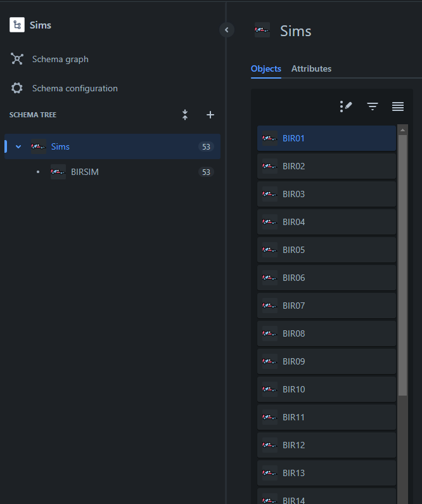Viewport: 422px width, 504px height.
Task: Switch to the Objects tab
Action: 266,69
